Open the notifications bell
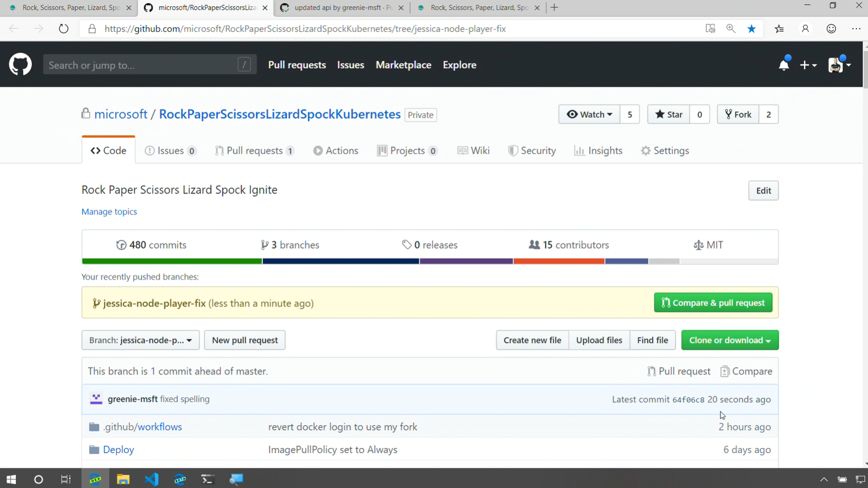 [x=784, y=64]
